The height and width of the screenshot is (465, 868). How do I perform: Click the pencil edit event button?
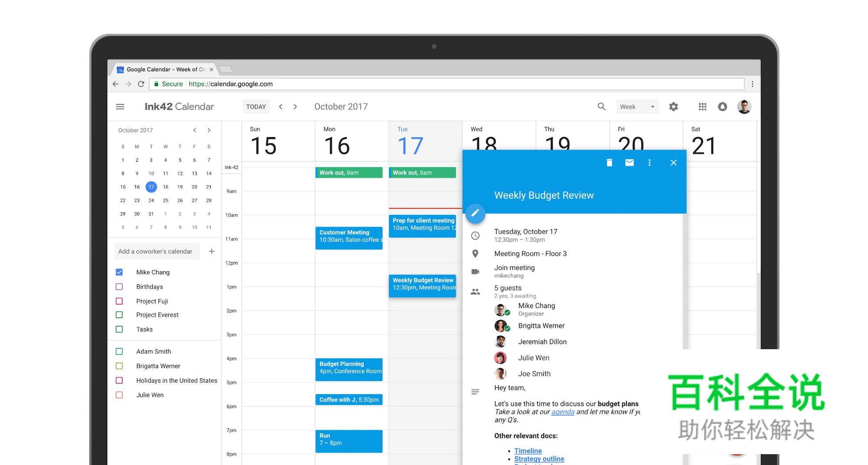[x=475, y=213]
